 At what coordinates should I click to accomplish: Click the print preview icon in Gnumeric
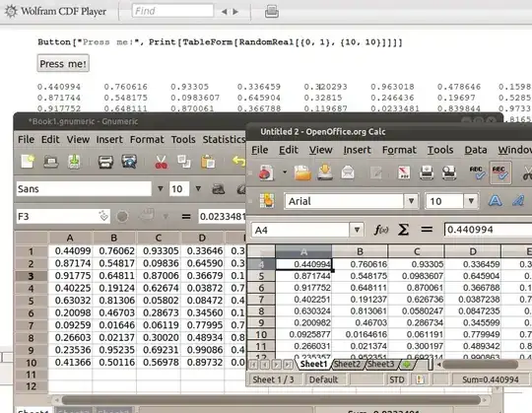point(129,162)
